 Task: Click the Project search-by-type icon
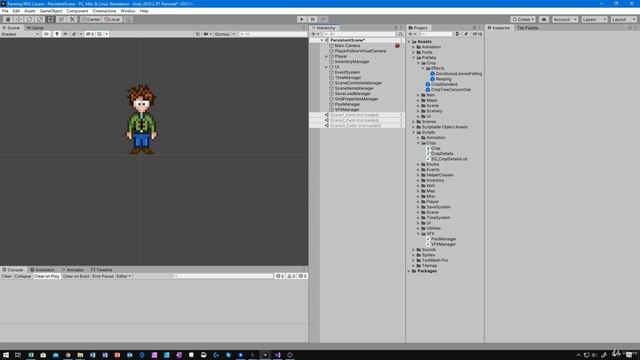pyautogui.click(x=458, y=34)
